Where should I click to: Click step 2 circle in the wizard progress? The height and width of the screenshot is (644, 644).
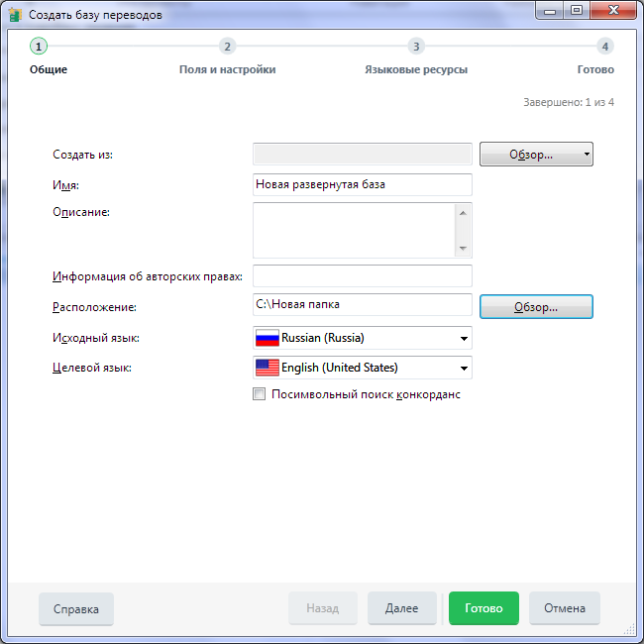[x=227, y=47]
